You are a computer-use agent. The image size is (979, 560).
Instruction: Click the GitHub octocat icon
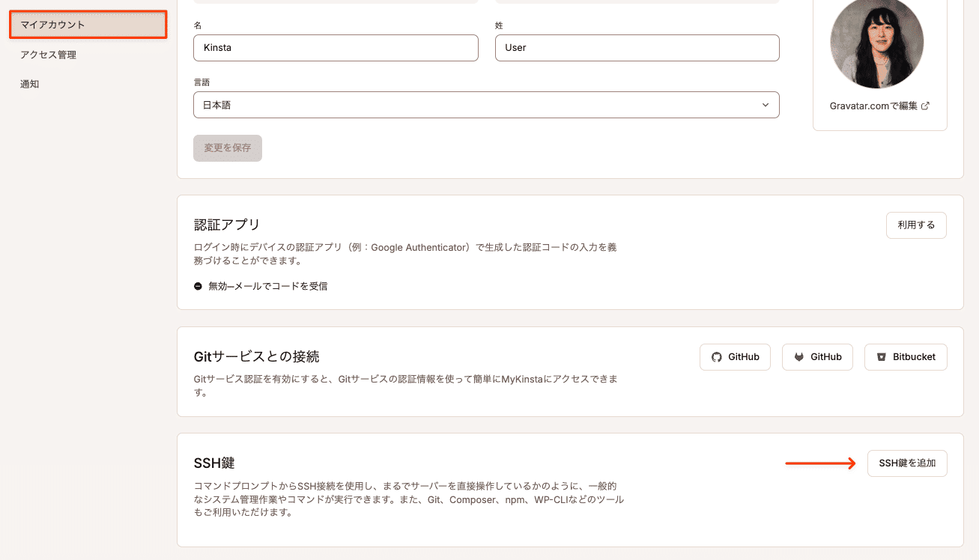point(718,357)
